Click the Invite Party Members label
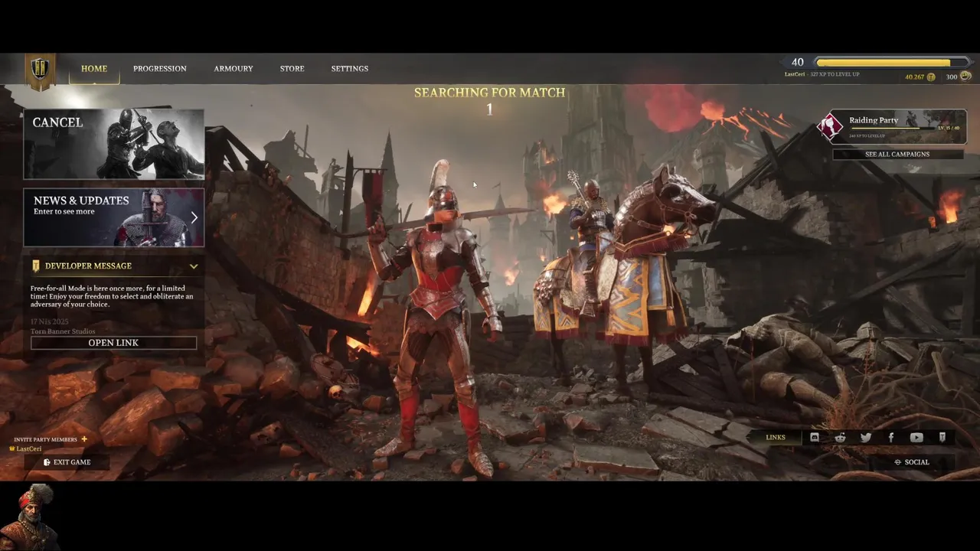Image resolution: width=980 pixels, height=551 pixels. click(45, 439)
